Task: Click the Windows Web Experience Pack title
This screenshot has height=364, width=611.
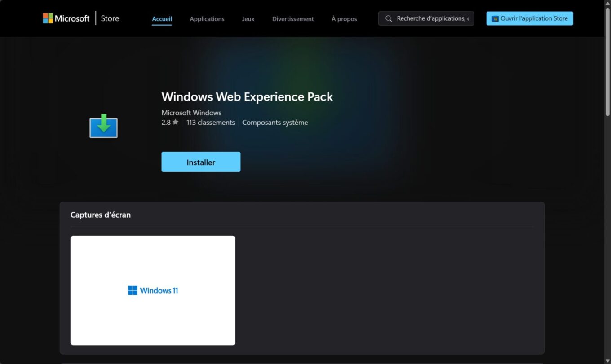Action: coord(247,96)
